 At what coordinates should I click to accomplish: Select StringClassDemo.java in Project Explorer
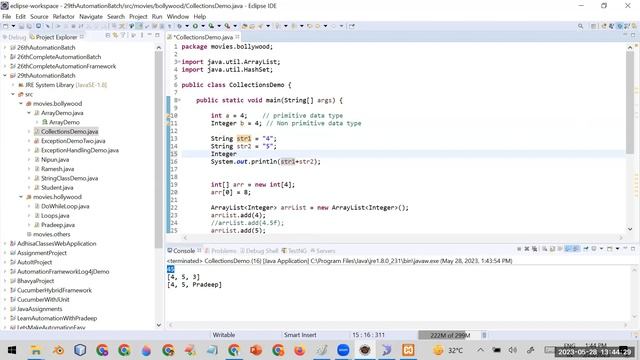click(69, 178)
